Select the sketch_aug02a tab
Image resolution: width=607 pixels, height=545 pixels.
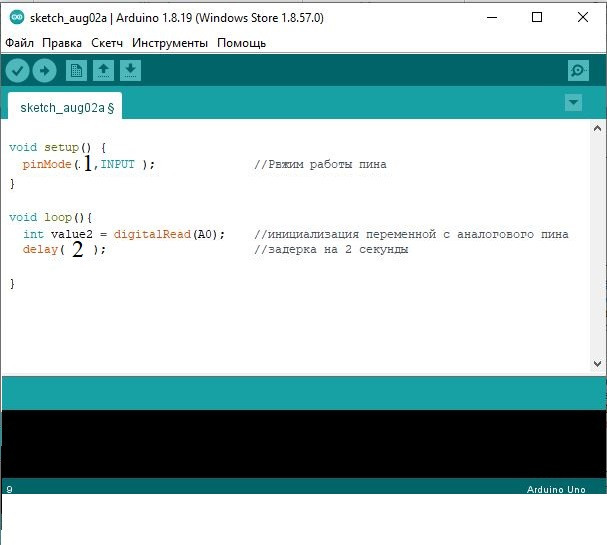click(x=65, y=106)
